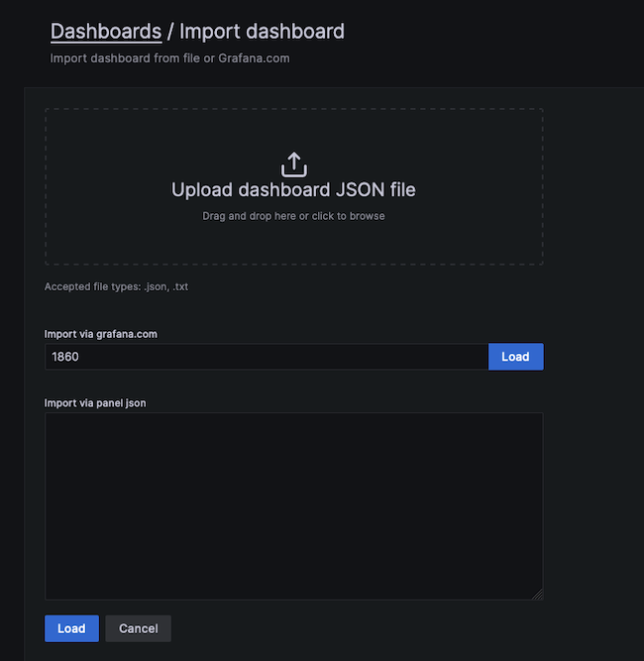Click the bottom-left corner of JSON textarea
This screenshot has height=661, width=644.
(x=52, y=593)
